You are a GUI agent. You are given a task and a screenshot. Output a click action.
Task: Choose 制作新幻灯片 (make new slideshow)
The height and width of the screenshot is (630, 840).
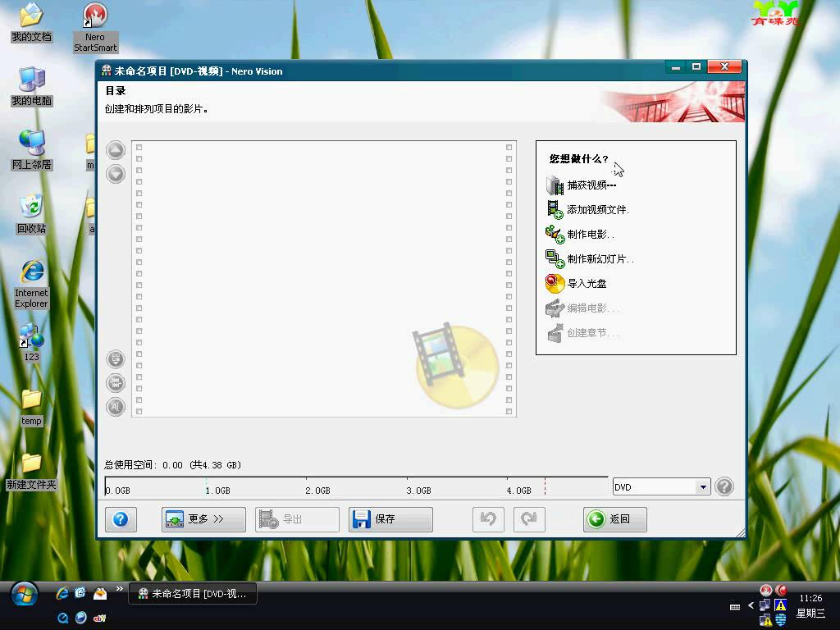[589, 258]
